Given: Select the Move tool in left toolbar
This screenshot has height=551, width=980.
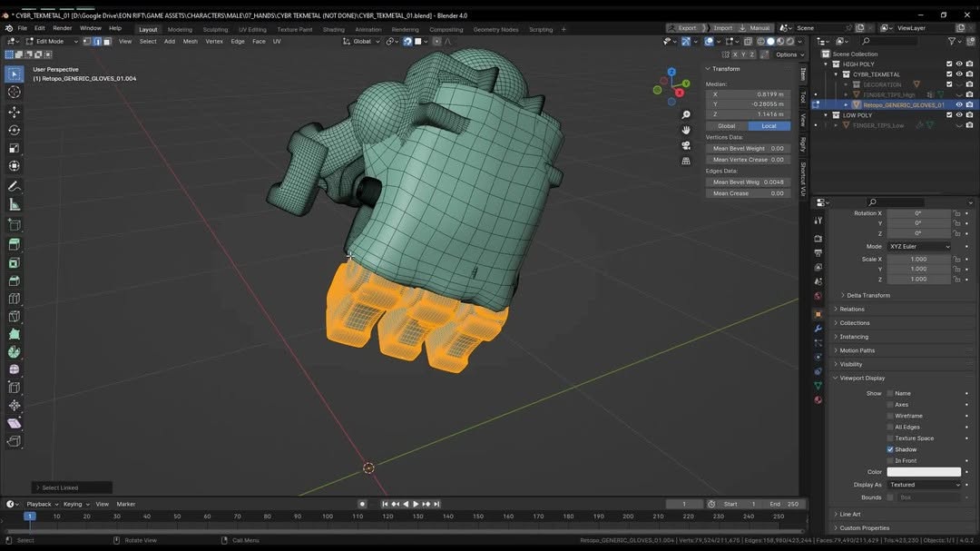Looking at the screenshot, I should [x=15, y=112].
